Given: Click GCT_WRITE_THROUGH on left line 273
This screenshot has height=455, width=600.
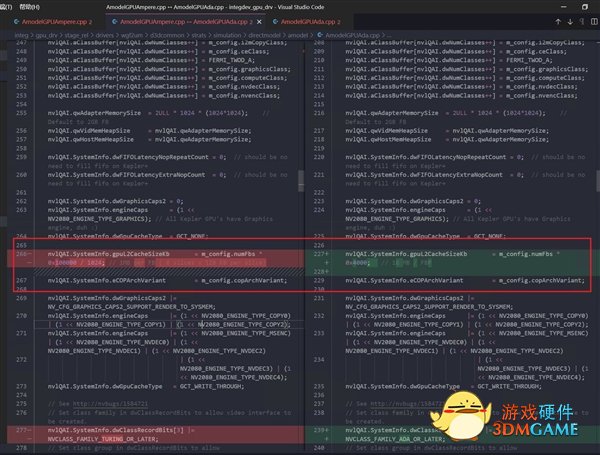Looking at the screenshot, I should point(211,387).
